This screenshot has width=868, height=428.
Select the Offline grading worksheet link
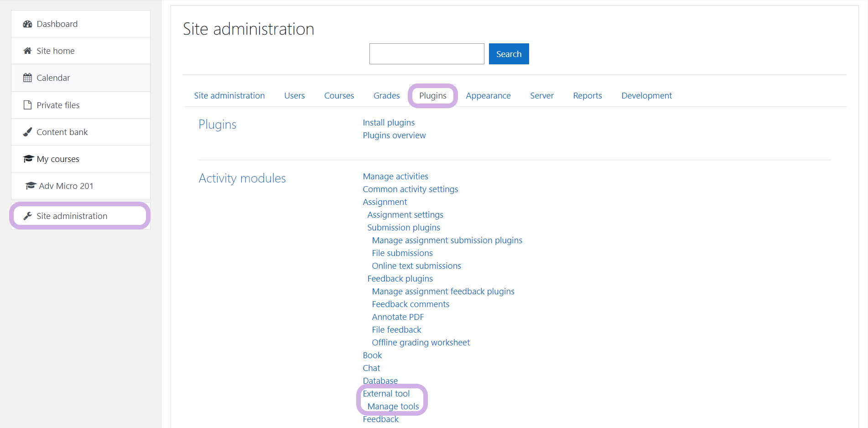(x=421, y=343)
